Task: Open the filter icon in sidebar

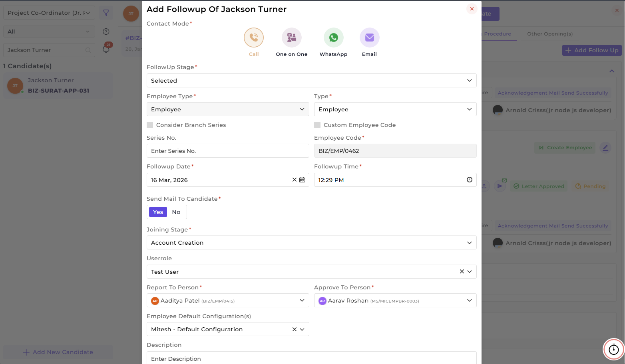Action: coord(106,13)
